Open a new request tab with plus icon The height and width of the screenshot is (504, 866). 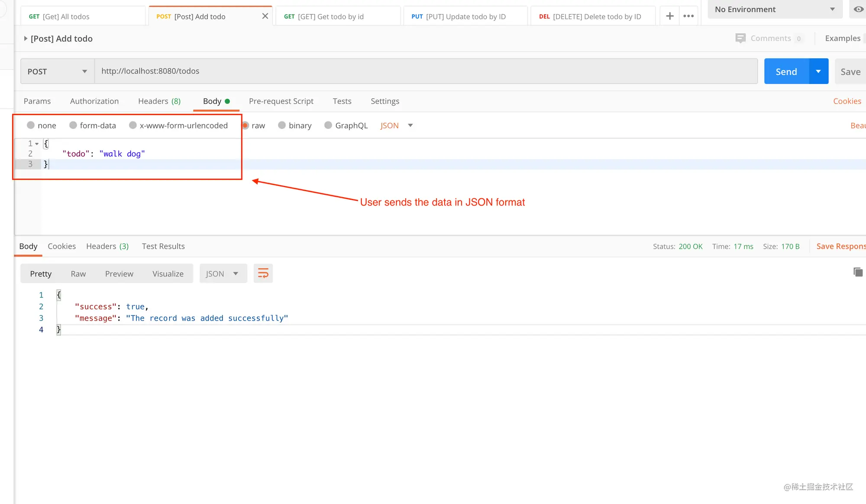669,16
